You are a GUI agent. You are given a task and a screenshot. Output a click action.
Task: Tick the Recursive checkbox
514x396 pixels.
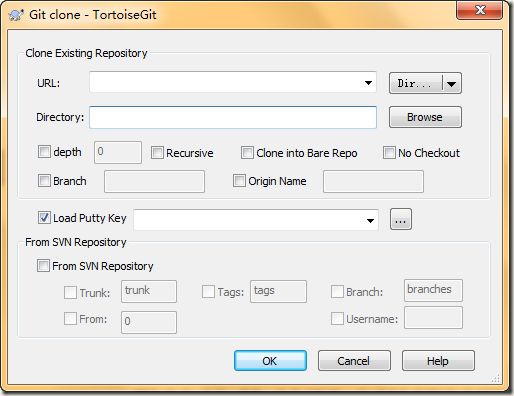pyautogui.click(x=157, y=153)
